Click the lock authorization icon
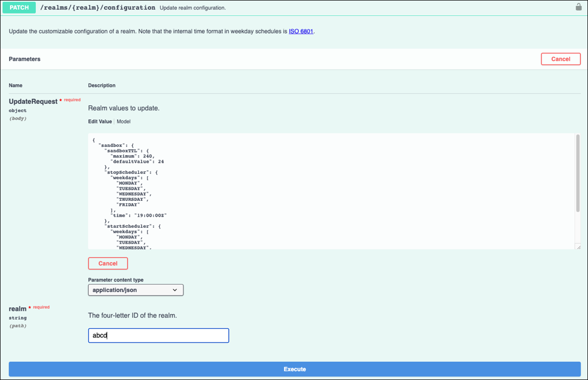 click(x=578, y=8)
